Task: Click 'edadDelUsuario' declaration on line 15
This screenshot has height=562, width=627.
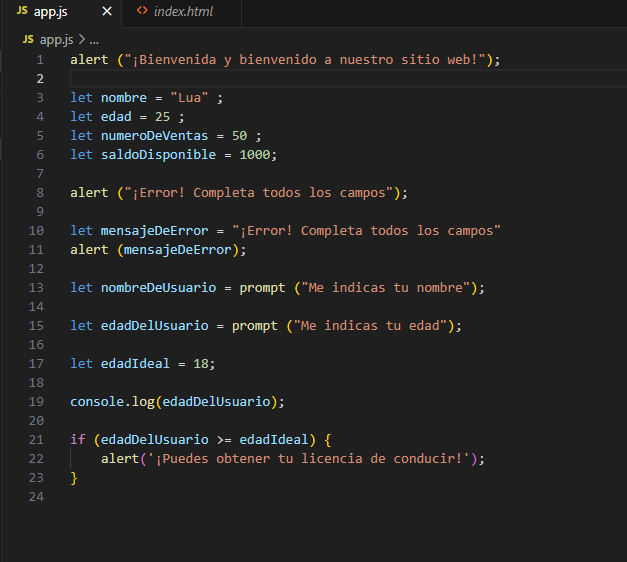Action: coord(154,326)
